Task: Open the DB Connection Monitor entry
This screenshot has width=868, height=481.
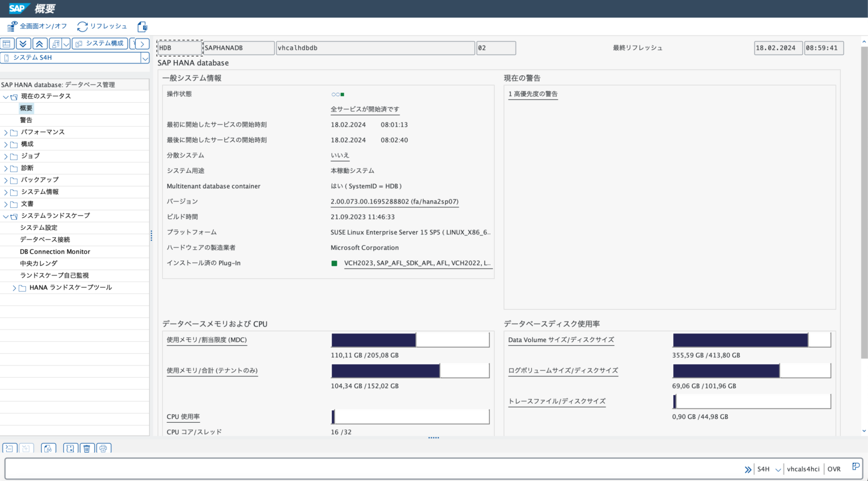Action: (55, 252)
